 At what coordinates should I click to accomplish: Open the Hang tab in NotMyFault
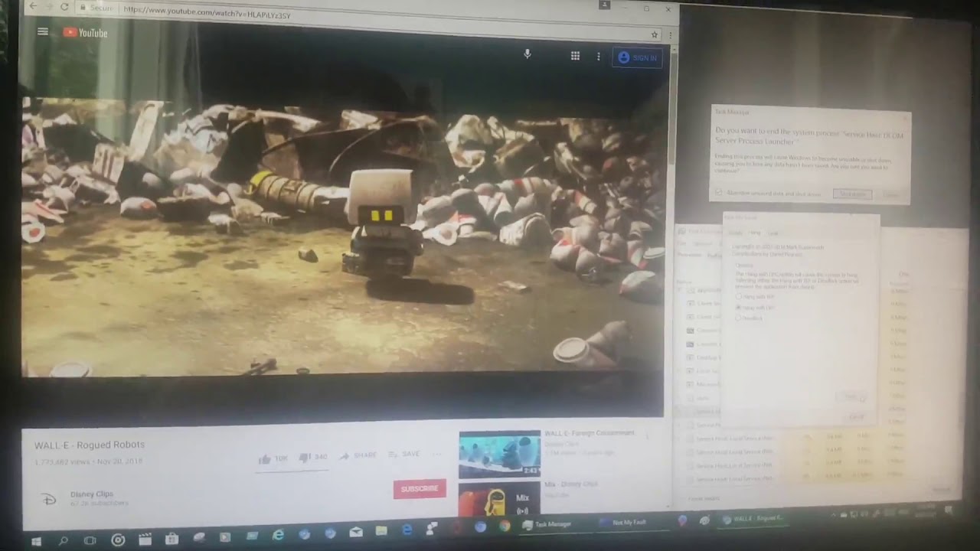click(755, 233)
